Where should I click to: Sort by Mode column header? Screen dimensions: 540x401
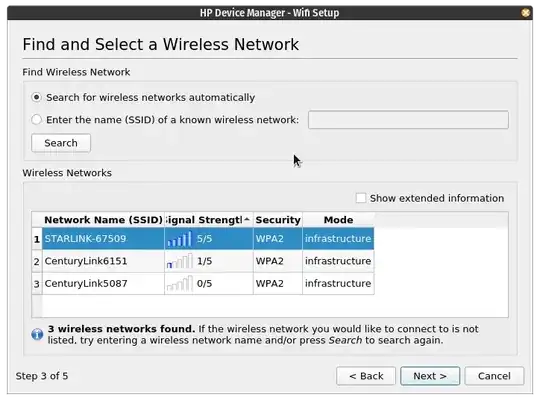339,220
